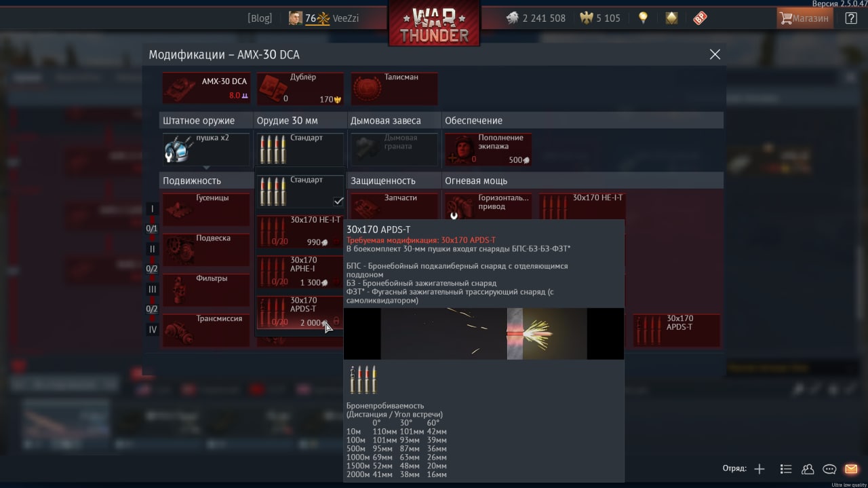Click the golden eagles currency icon
The image size is (868, 488).
(587, 18)
